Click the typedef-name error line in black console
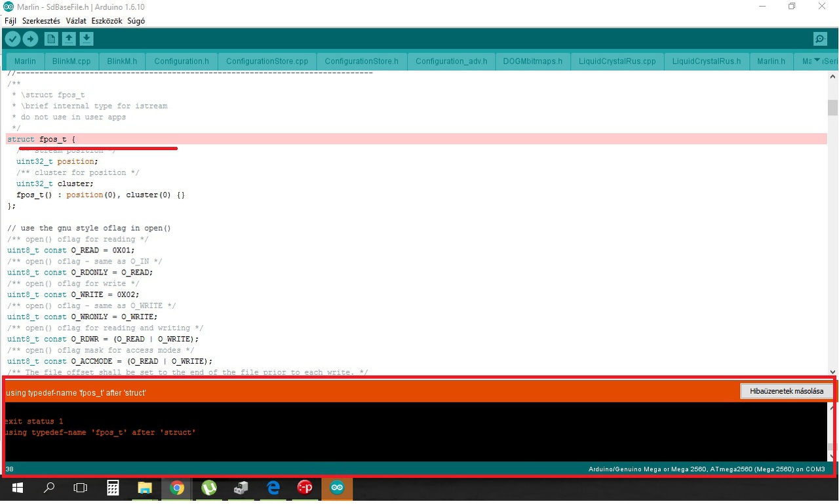The height and width of the screenshot is (504, 839). tap(100, 433)
